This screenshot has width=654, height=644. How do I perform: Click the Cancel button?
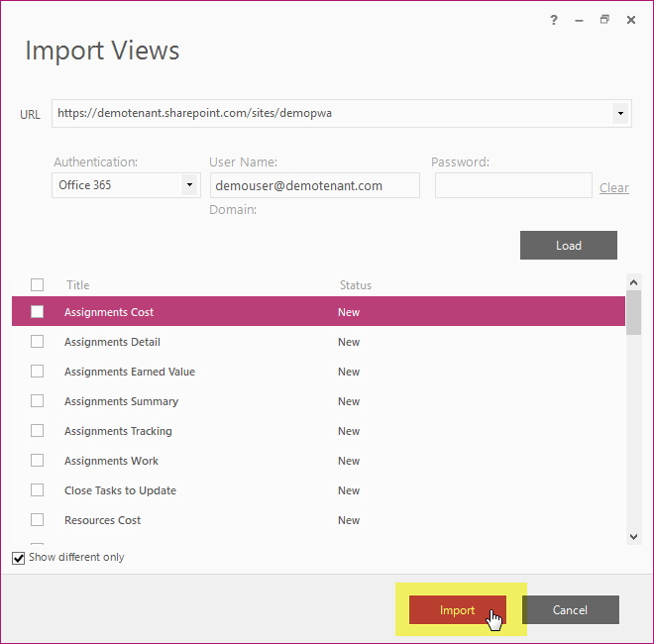click(x=570, y=609)
